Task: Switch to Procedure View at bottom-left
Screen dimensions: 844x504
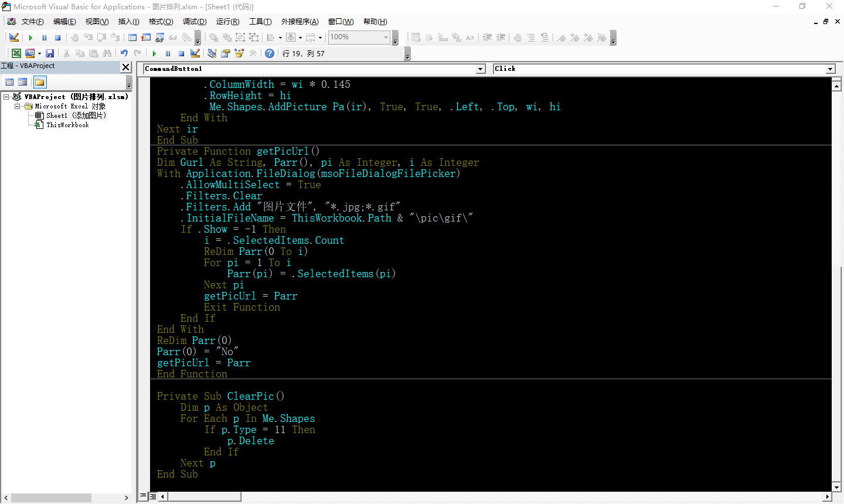Action: click(x=143, y=496)
